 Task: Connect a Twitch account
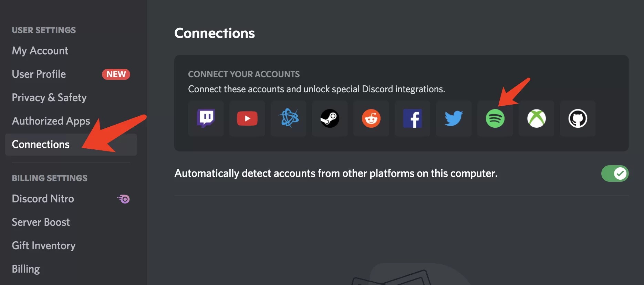click(206, 119)
